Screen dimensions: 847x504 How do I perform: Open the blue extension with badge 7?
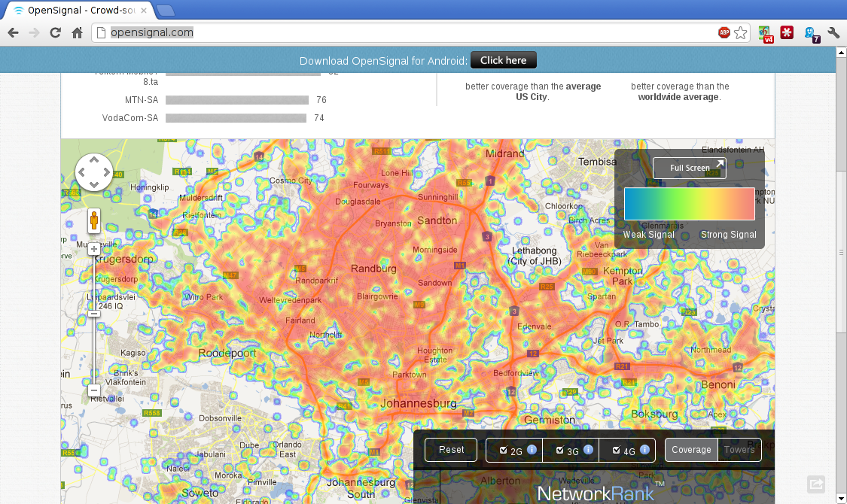tap(812, 34)
